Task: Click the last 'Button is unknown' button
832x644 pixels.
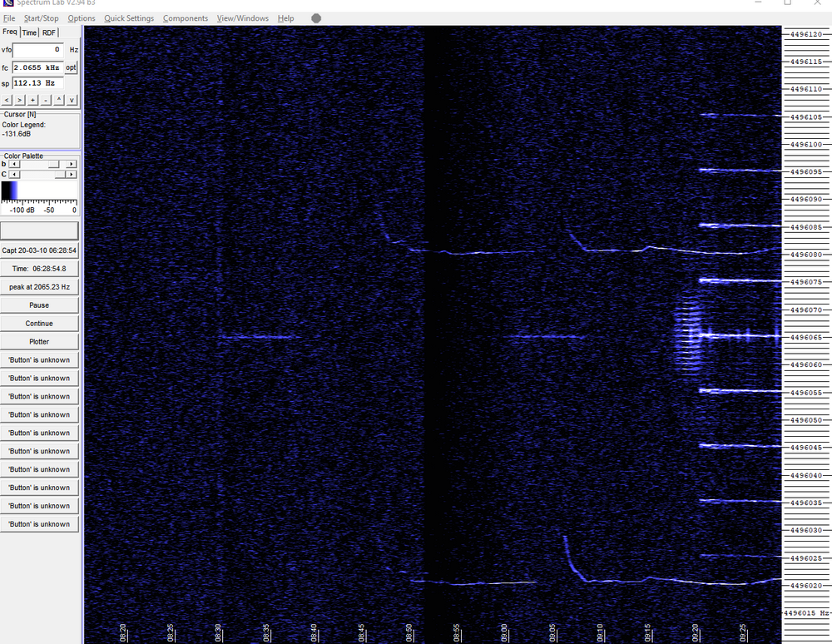Action: pos(39,524)
